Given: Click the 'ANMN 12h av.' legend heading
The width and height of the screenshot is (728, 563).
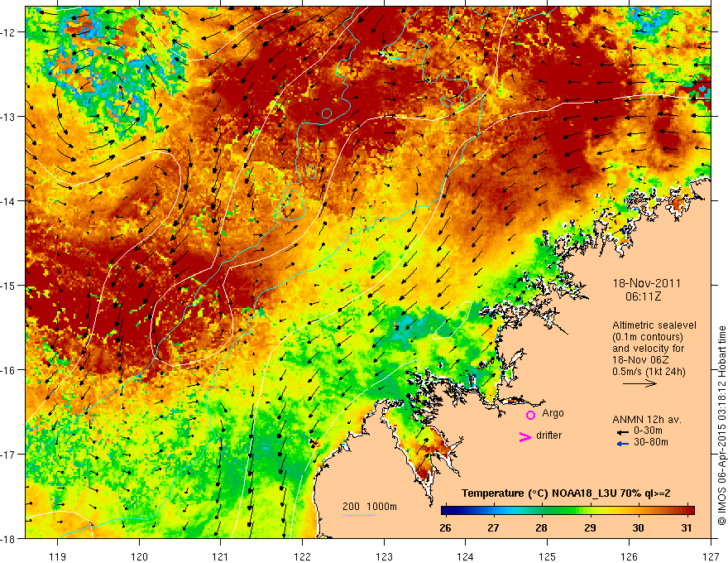Looking at the screenshot, I should 647,420.
